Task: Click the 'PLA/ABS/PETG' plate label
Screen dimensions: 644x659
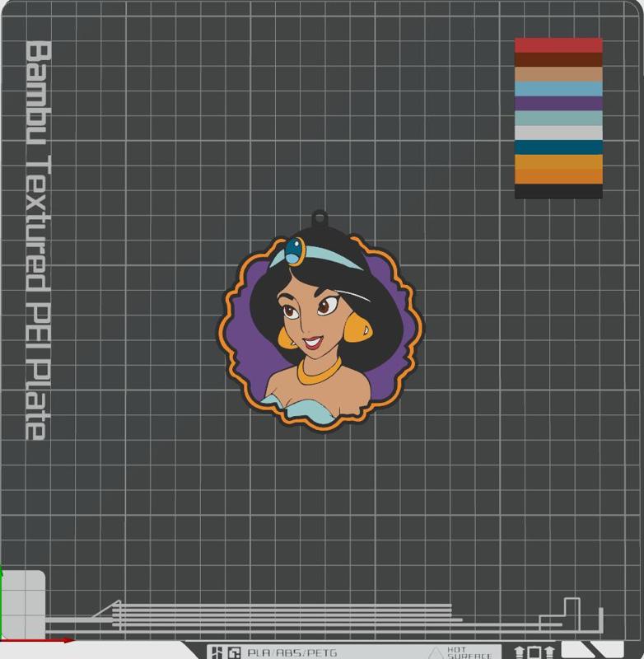Action: (x=292, y=652)
